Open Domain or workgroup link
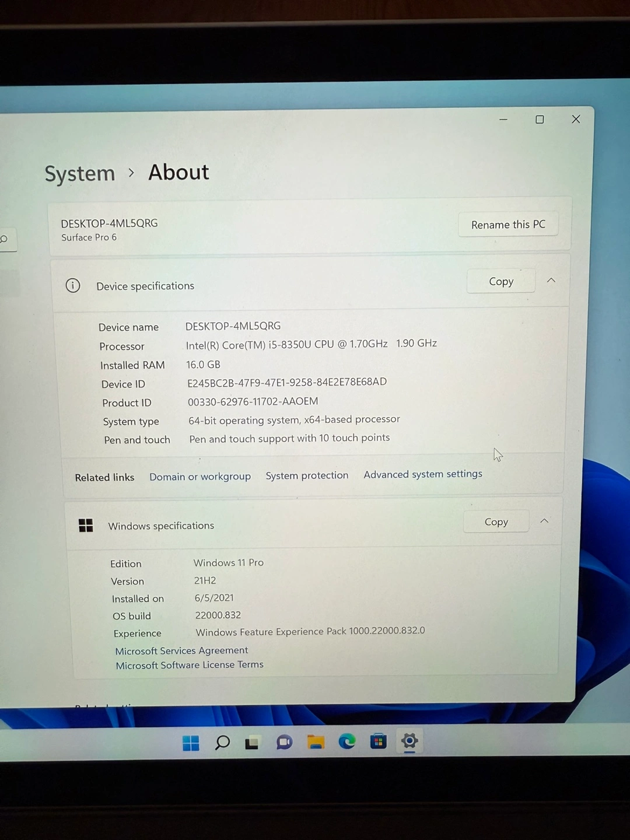Image resolution: width=630 pixels, height=840 pixels. pyautogui.click(x=199, y=477)
